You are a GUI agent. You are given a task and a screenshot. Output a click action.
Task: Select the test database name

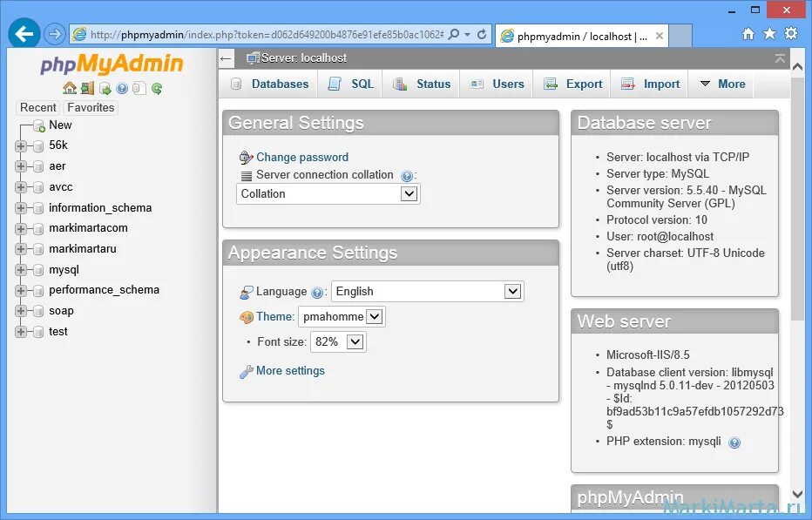[58, 332]
